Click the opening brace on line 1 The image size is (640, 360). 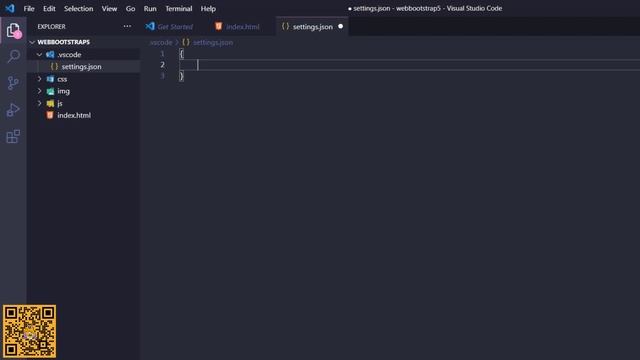(182, 54)
